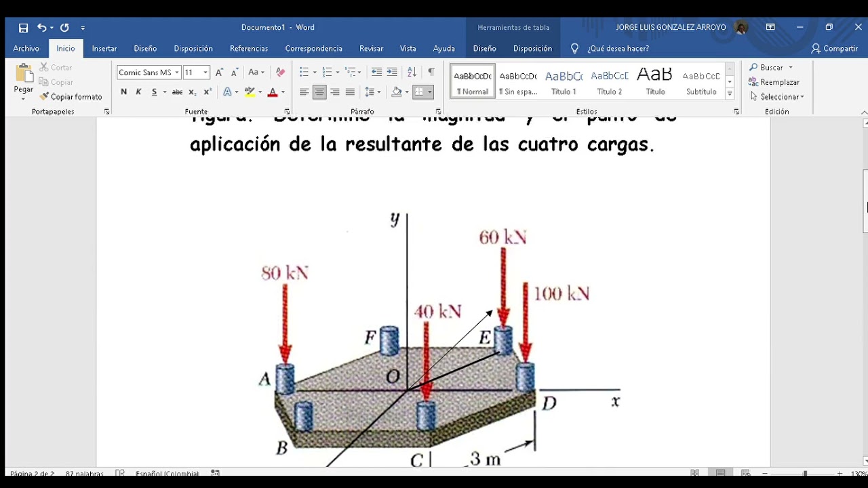Image resolution: width=868 pixels, height=488 pixels.
Task: Click the shading paint bucket
Action: (397, 92)
